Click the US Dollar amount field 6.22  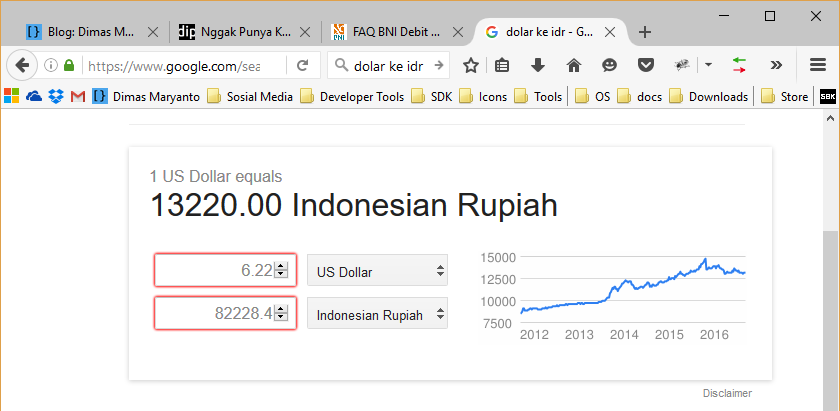click(x=225, y=270)
